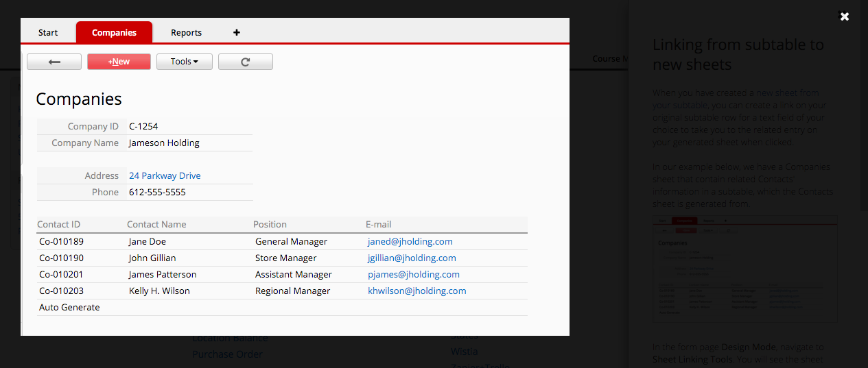Image resolution: width=868 pixels, height=368 pixels.
Task: Click the Assistant Manager position cell
Action: [x=294, y=274]
